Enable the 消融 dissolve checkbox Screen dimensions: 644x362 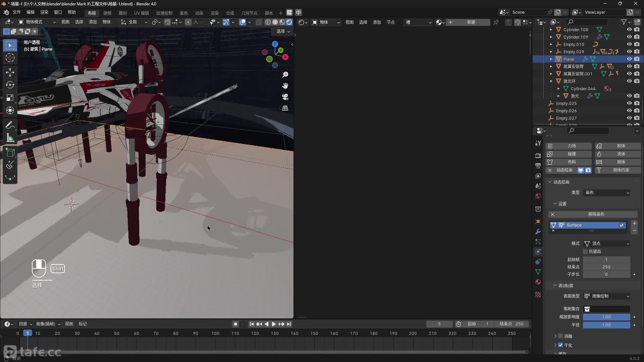(x=560, y=336)
